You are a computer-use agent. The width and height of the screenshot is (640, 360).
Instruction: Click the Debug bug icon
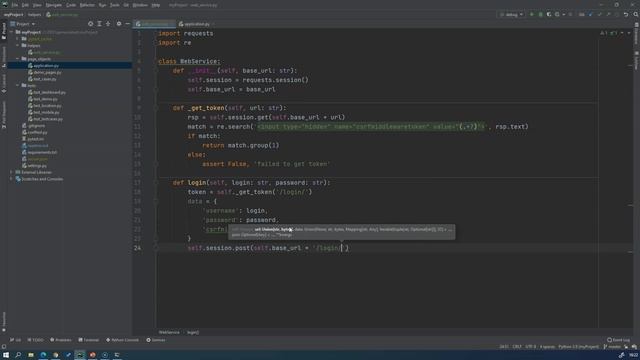pyautogui.click(x=540, y=15)
